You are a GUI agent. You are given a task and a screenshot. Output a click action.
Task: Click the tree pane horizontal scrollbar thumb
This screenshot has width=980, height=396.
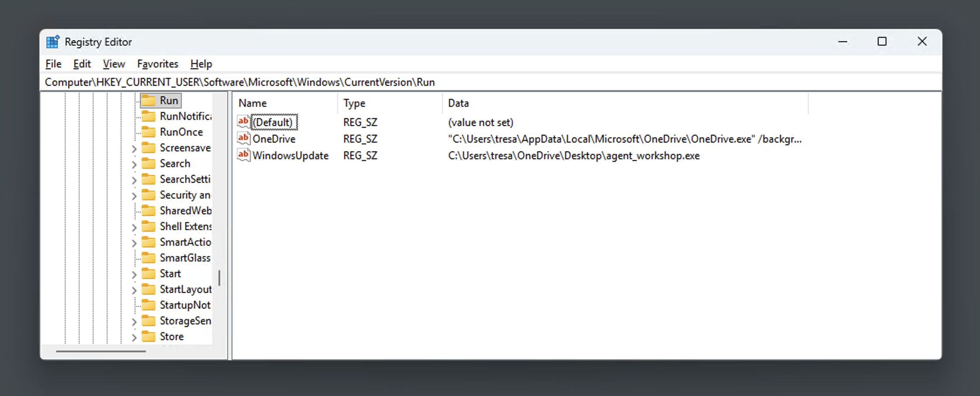point(101,351)
